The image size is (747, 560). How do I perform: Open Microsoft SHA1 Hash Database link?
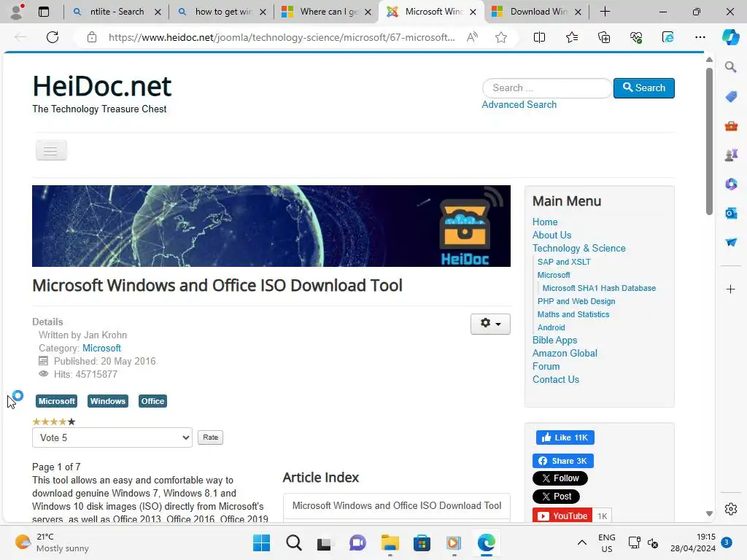click(x=599, y=288)
